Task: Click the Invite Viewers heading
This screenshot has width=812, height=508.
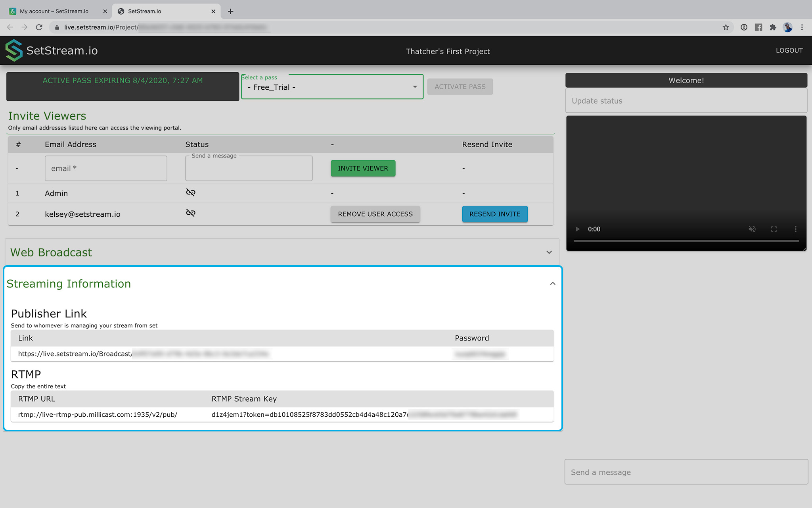Action: pos(47,116)
